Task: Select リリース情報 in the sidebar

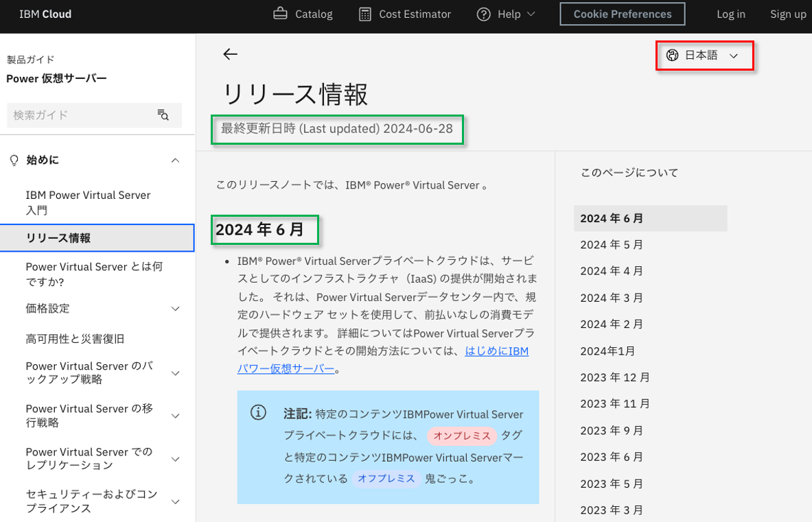Action: pyautogui.click(x=97, y=238)
